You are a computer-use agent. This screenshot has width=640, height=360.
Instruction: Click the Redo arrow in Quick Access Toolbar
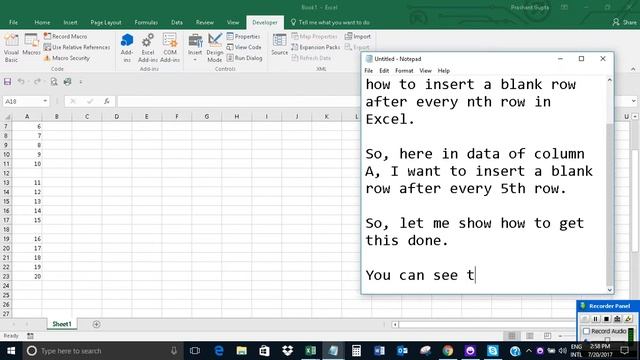[x=37, y=82]
